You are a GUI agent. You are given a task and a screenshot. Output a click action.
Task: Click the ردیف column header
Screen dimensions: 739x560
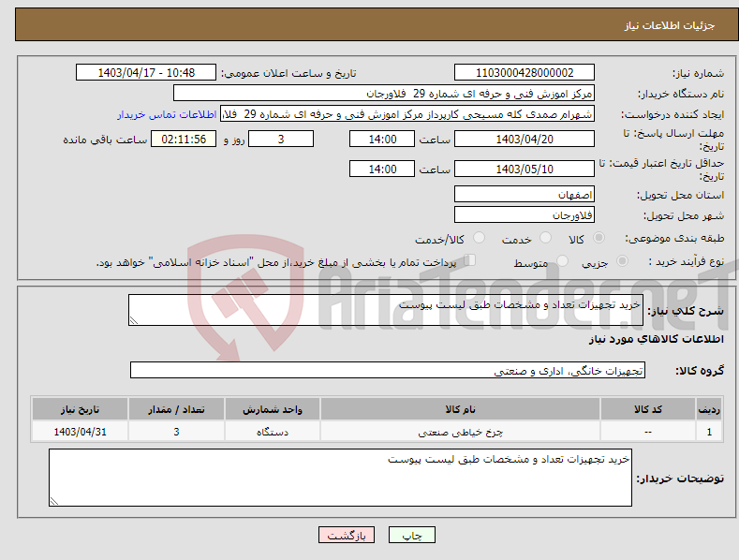(709, 409)
